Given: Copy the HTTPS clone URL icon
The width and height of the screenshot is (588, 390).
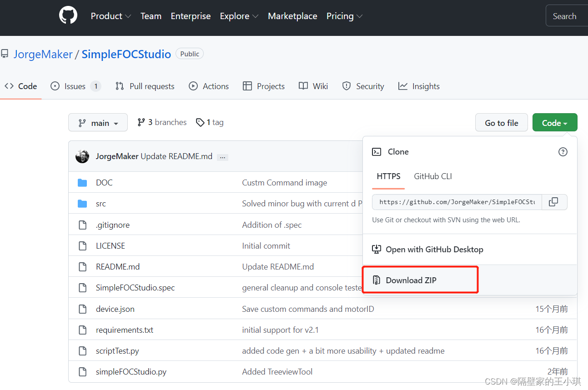Looking at the screenshot, I should pos(553,202).
